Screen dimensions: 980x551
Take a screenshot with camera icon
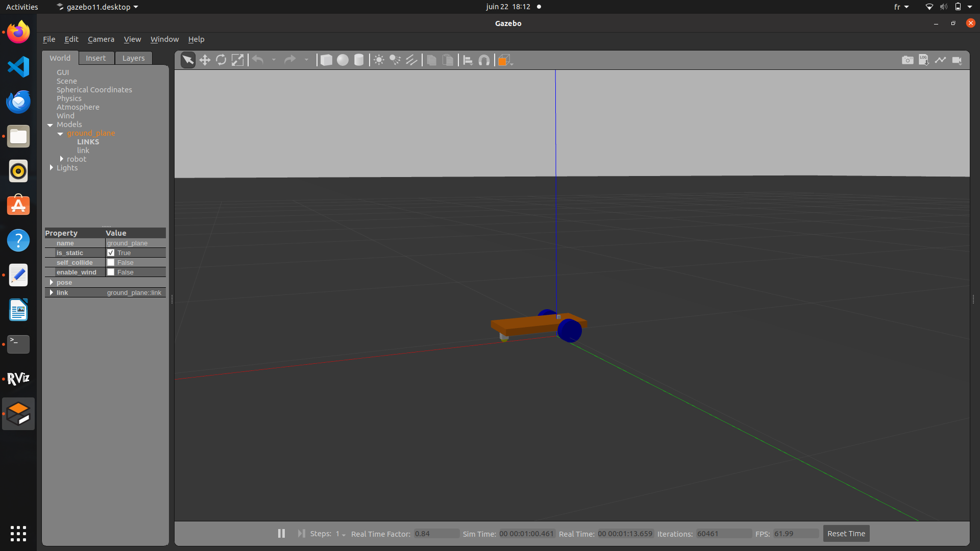click(908, 60)
